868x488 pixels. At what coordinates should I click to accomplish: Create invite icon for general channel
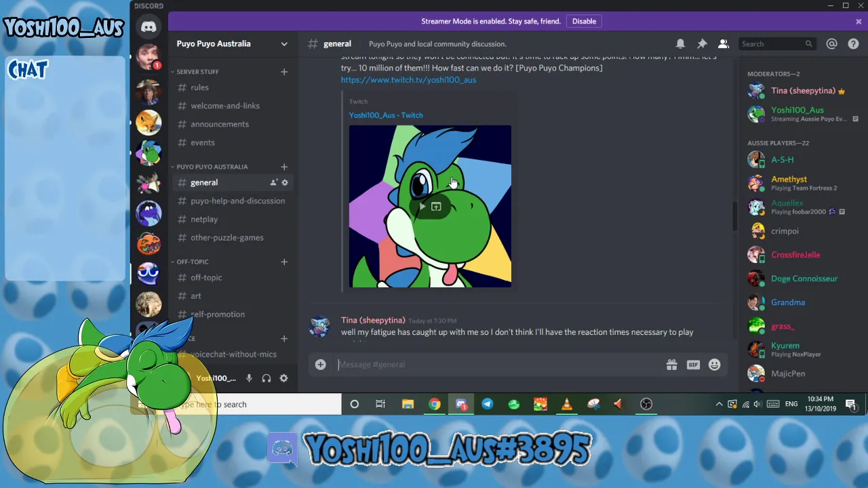(x=274, y=182)
